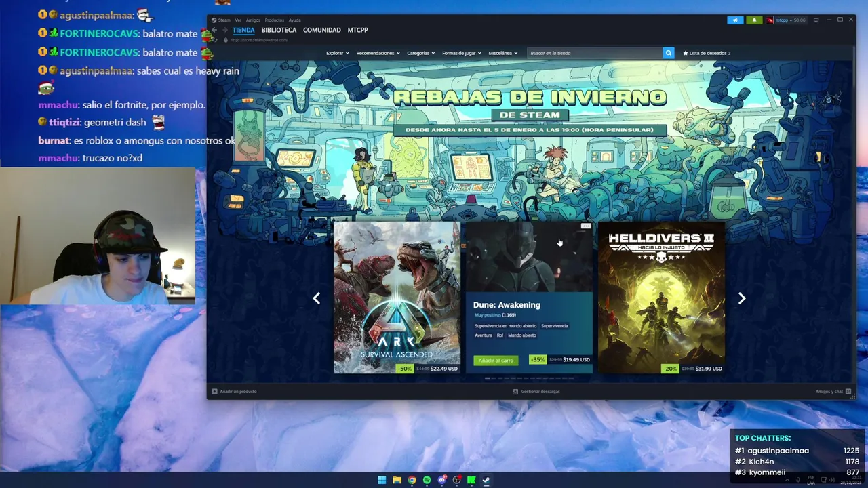This screenshot has height=488, width=868.
Task: Open Windows Start menu on taskbar
Action: [382, 480]
